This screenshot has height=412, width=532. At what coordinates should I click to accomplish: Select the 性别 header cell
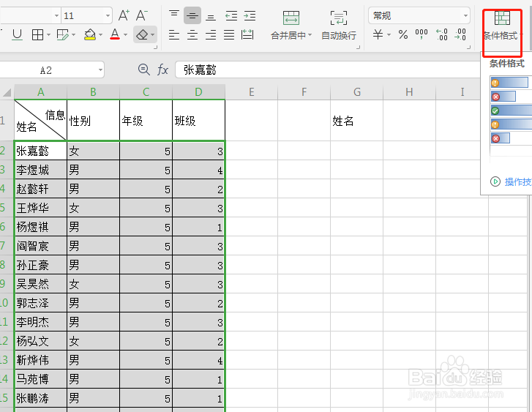(94, 120)
